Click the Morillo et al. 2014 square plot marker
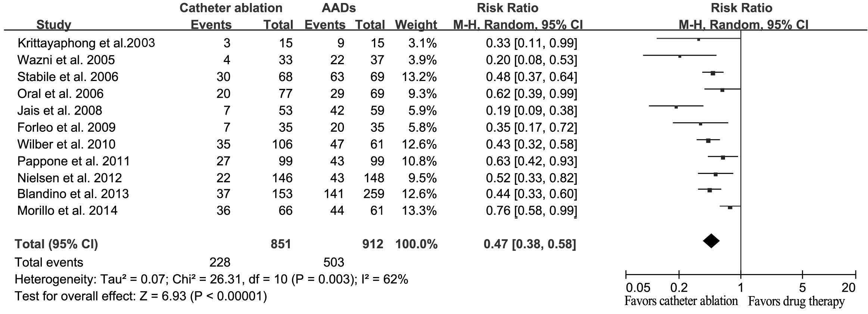The height and width of the screenshot is (314, 868). [x=730, y=207]
